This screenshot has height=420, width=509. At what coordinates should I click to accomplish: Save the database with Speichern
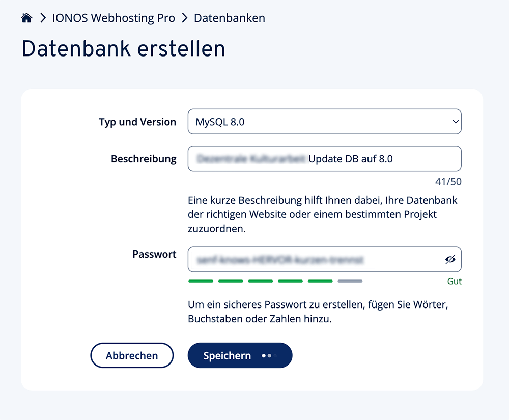[228, 356]
